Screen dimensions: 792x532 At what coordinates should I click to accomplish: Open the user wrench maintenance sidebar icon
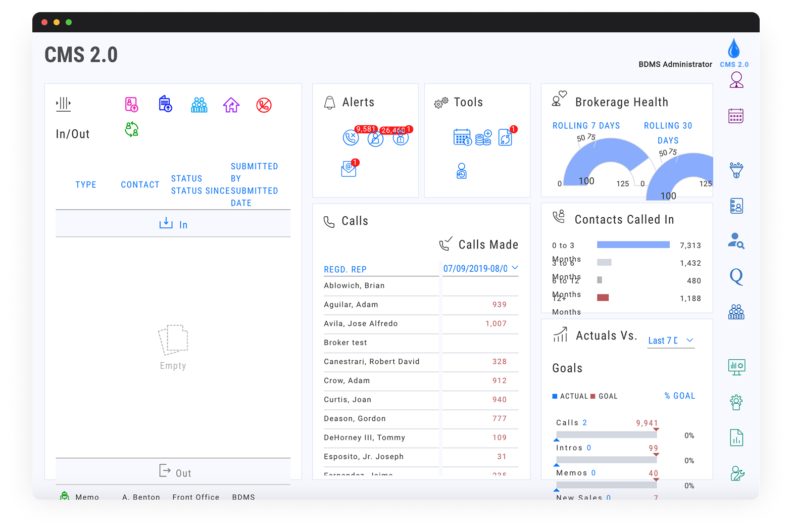[737, 473]
